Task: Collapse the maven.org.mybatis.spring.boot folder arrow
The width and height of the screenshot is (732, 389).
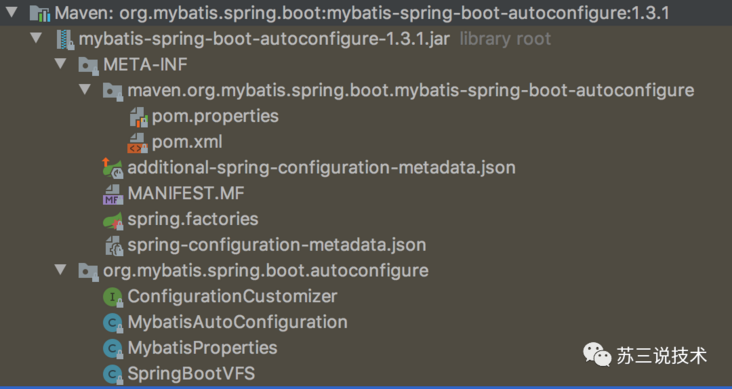Action: pyautogui.click(x=84, y=89)
